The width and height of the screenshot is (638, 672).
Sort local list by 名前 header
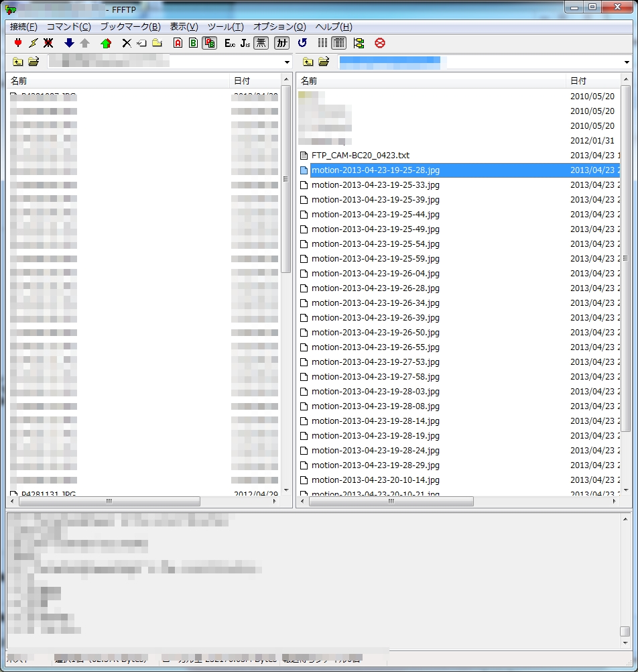coord(118,80)
